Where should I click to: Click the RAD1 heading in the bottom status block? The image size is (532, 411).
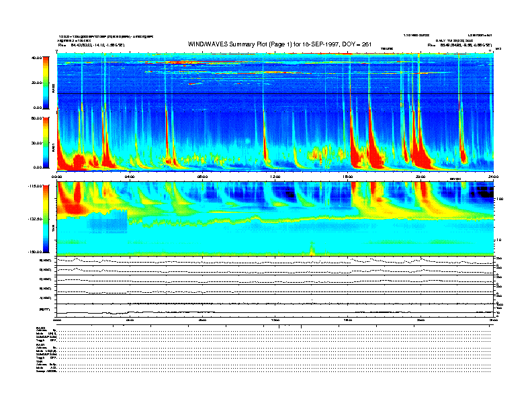coord(40,345)
